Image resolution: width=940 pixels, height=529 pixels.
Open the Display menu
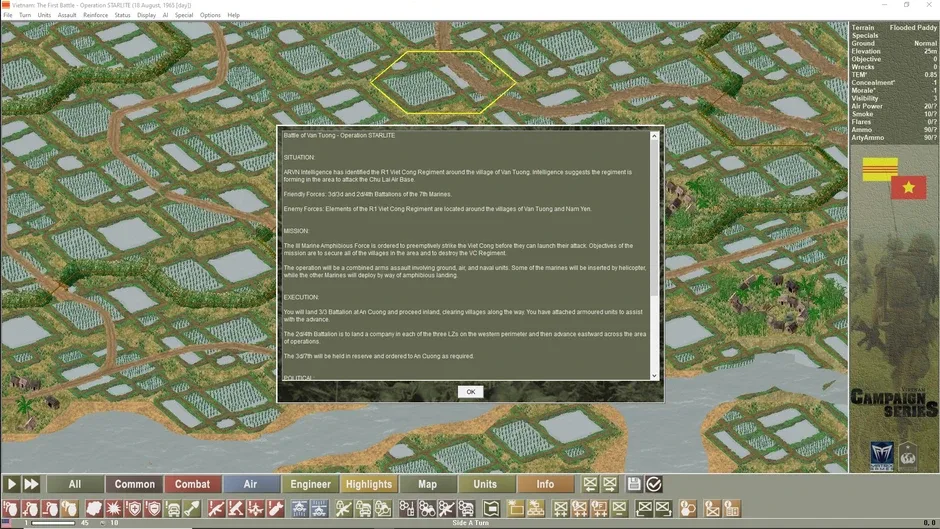(146, 15)
